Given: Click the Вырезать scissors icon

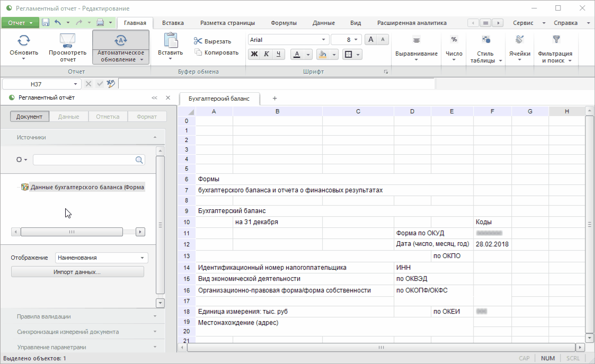Looking at the screenshot, I should 198,41.
